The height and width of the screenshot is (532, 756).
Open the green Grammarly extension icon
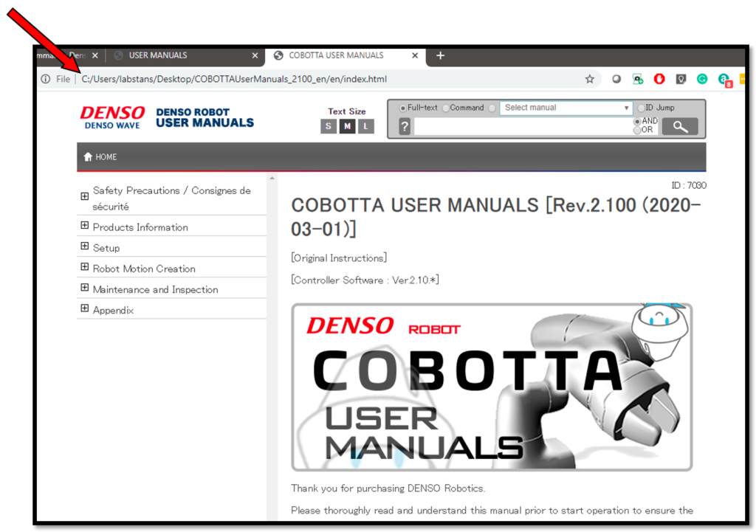702,79
